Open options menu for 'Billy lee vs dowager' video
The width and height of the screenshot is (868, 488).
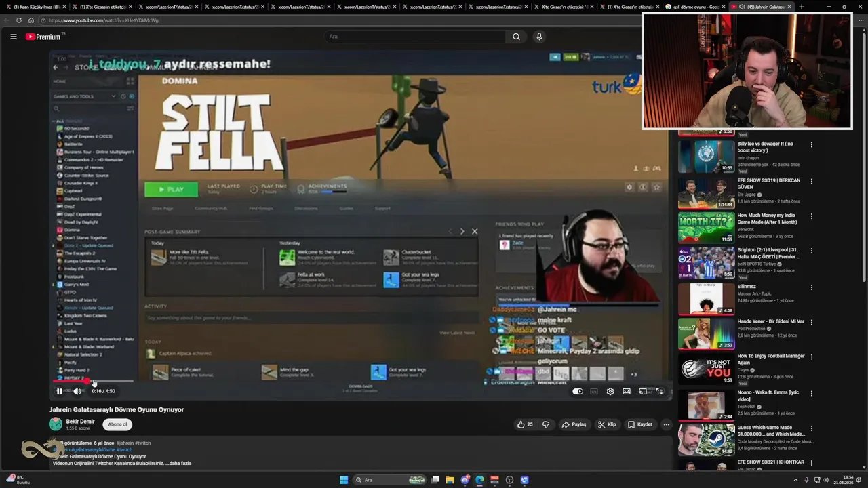coord(811,144)
